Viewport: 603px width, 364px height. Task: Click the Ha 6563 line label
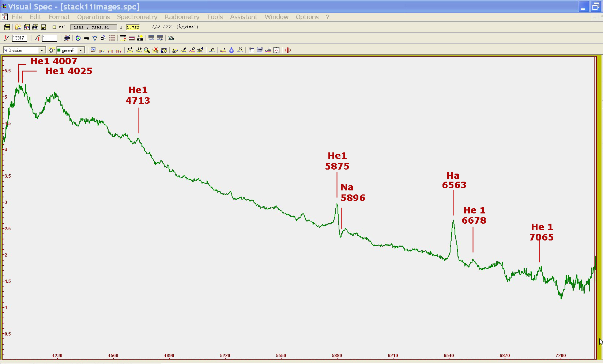point(454,180)
